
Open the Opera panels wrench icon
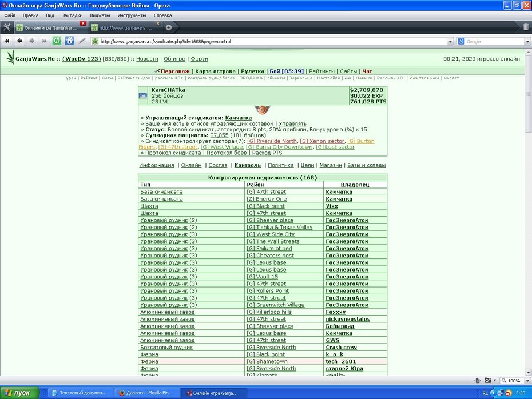coord(7,27)
